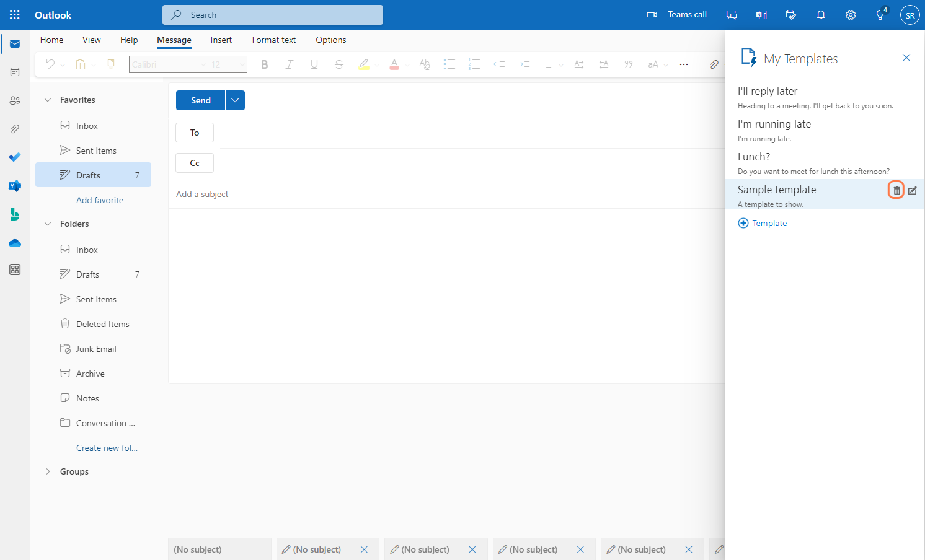This screenshot has height=560, width=925.
Task: Switch to the Format text tab
Action: pos(274,40)
